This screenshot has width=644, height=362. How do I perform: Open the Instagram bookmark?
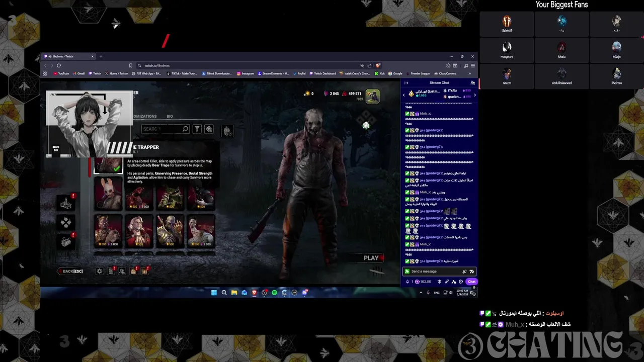[246, 73]
